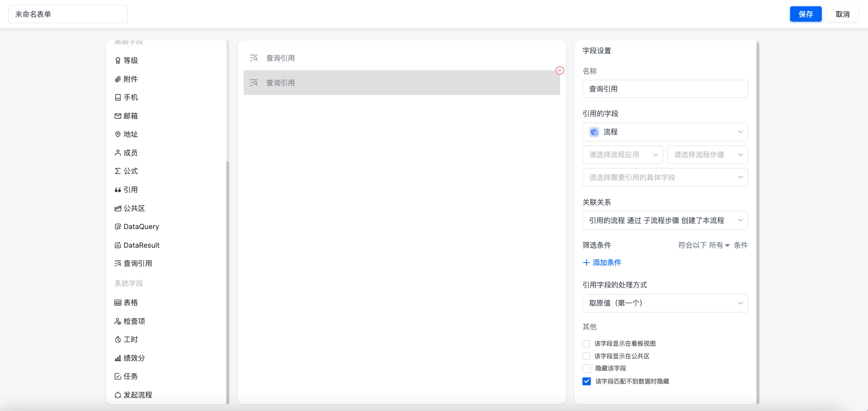Screen dimensions: 868x411
Task: Check the 隐藏该字段 option
Action: (x=586, y=369)
